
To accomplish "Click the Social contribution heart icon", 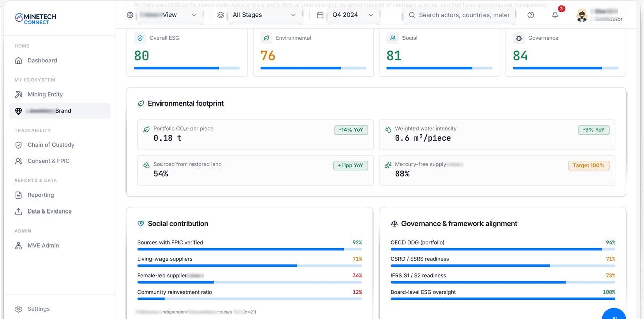I will [141, 224].
